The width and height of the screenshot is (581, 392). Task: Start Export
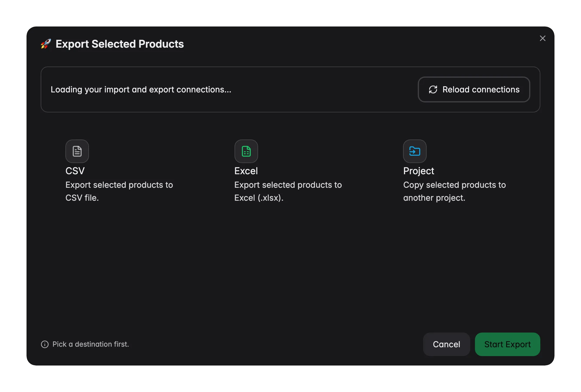[x=507, y=344]
